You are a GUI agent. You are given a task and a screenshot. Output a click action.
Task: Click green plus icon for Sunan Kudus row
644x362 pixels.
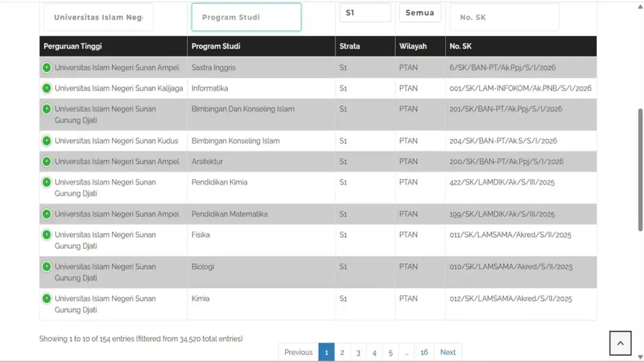(47, 141)
